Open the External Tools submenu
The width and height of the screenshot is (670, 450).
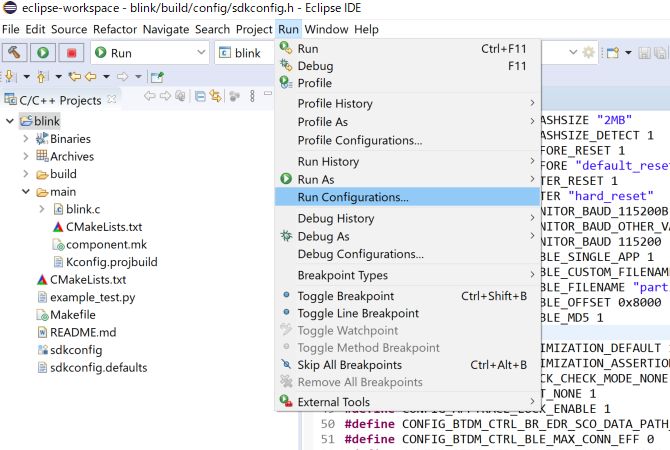[408, 402]
